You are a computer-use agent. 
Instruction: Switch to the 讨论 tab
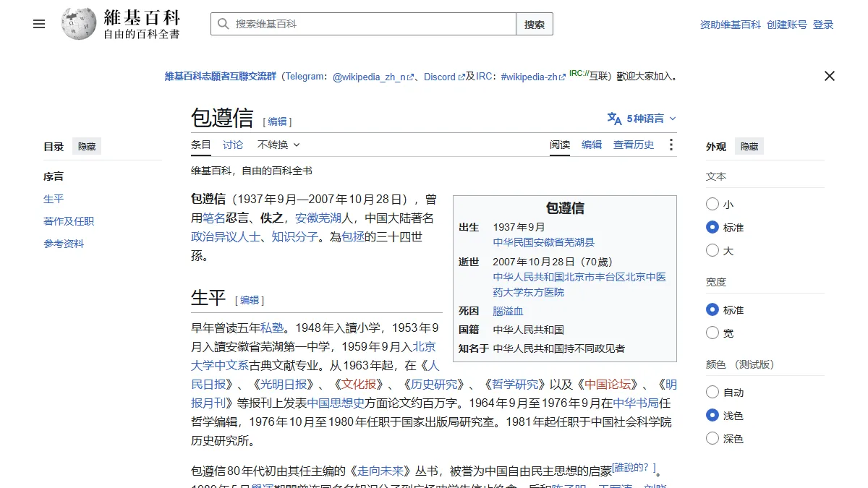pyautogui.click(x=233, y=145)
